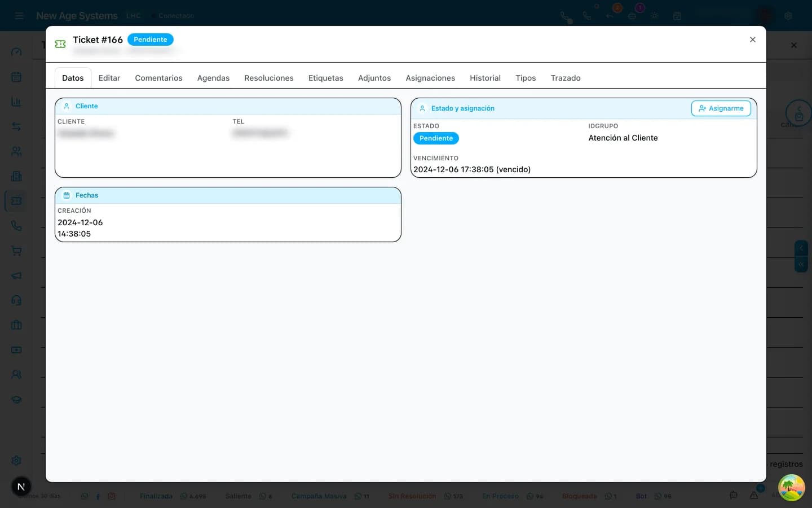Click the Pendiente badge beside the ticket title
Image resolution: width=812 pixels, height=508 pixels.
click(x=150, y=40)
